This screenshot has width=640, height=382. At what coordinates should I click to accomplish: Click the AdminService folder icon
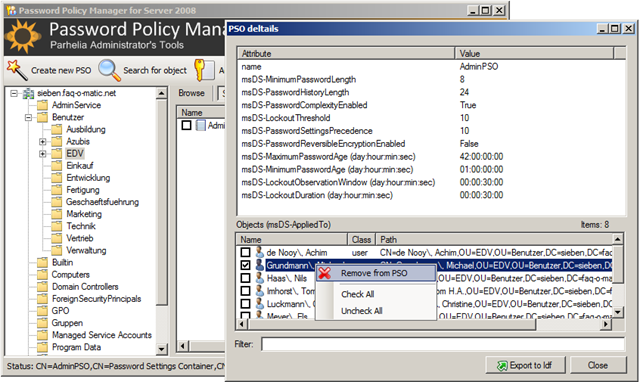[42, 105]
